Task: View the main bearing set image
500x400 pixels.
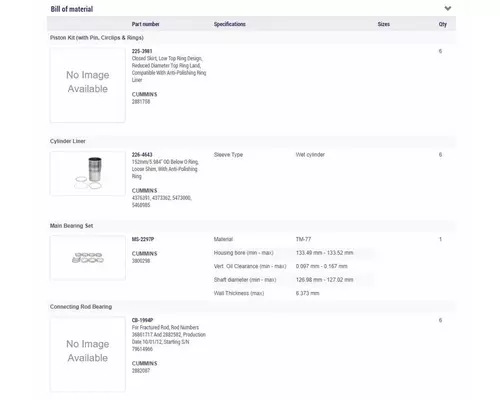Action: (x=88, y=258)
